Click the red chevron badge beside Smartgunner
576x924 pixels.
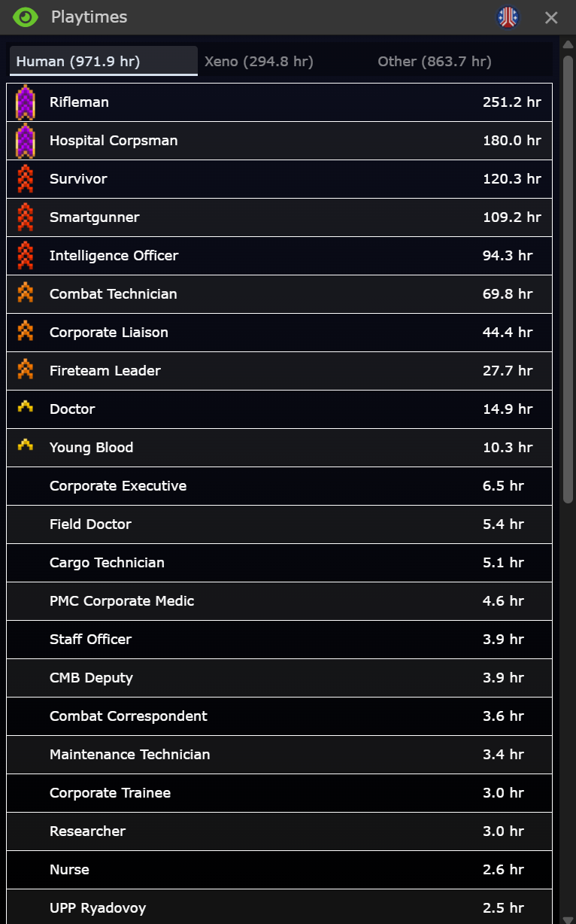26,217
